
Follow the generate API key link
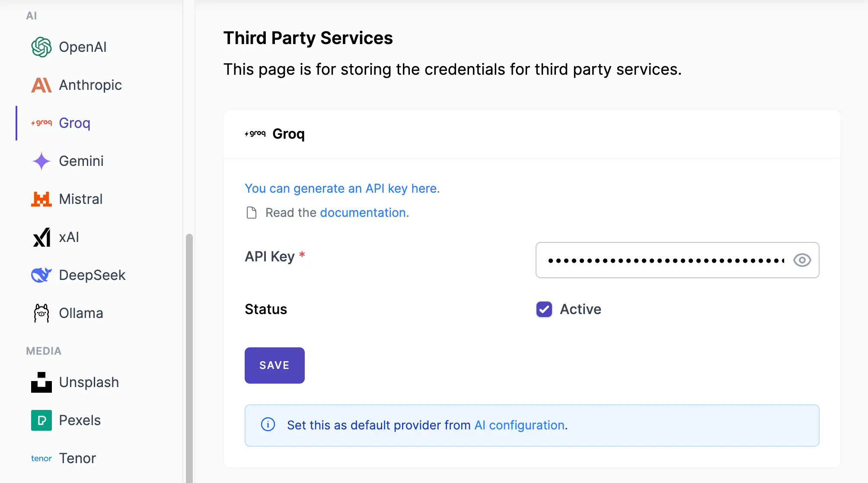pos(341,188)
